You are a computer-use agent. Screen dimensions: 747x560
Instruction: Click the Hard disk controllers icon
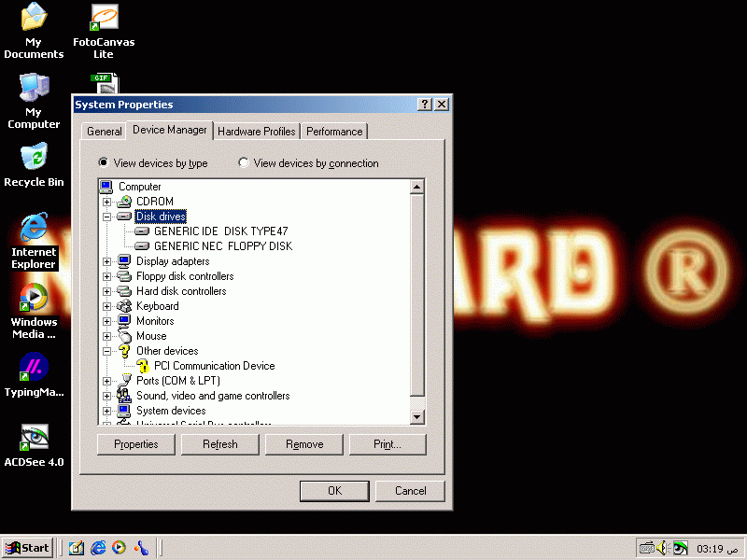(x=124, y=291)
